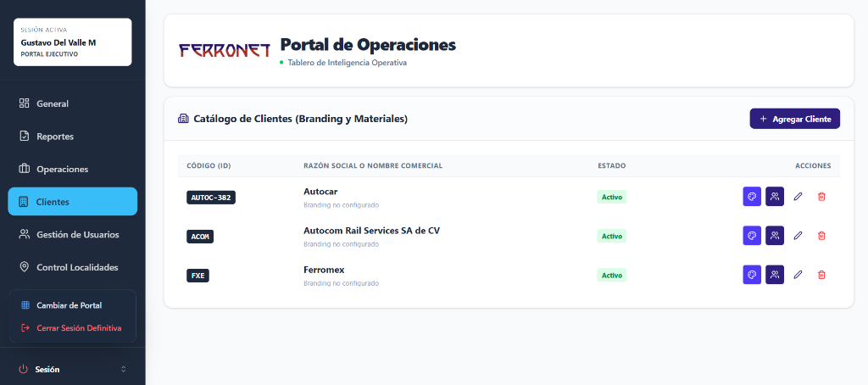Click the Portal de Operaciones heading
The width and height of the screenshot is (868, 385).
pos(368,45)
